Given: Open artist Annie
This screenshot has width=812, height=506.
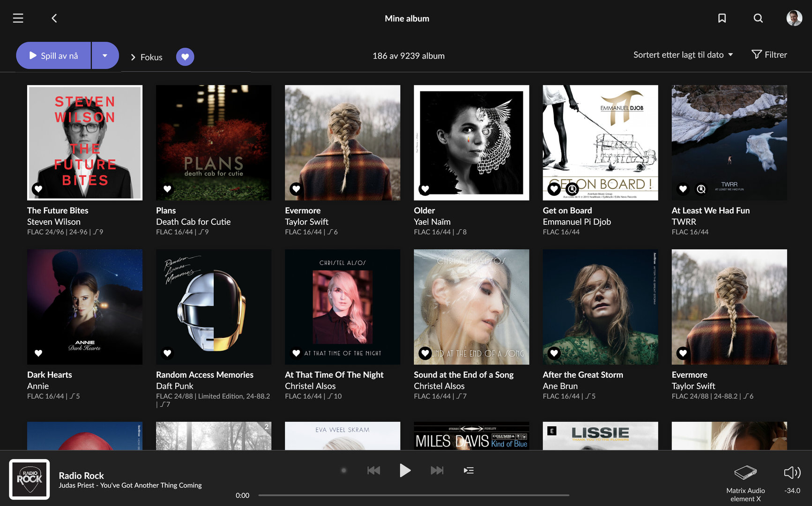Looking at the screenshot, I should (x=38, y=386).
